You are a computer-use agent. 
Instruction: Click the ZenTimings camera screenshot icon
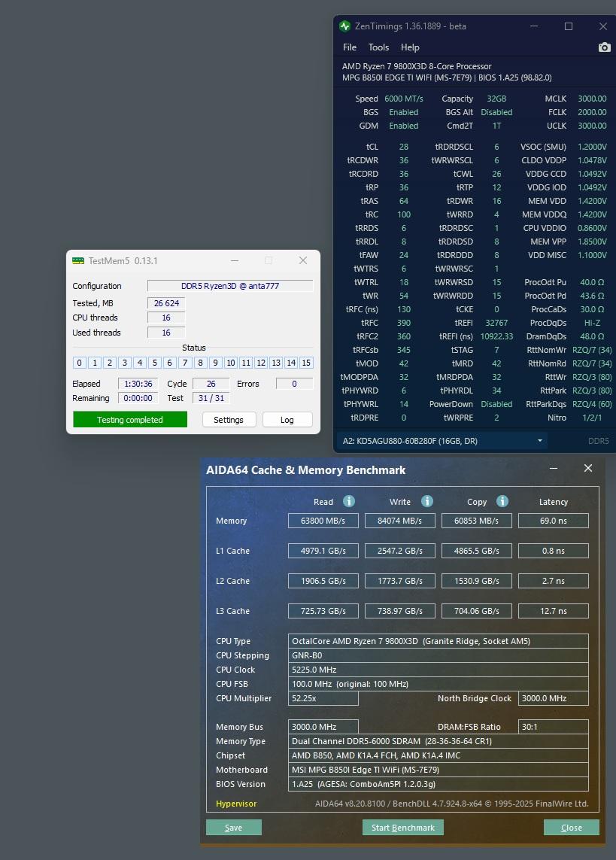[x=604, y=47]
